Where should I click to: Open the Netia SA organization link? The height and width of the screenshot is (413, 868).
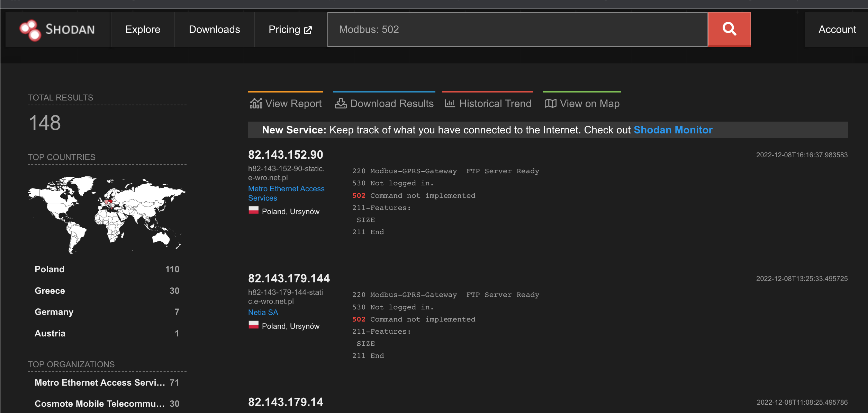click(x=263, y=313)
